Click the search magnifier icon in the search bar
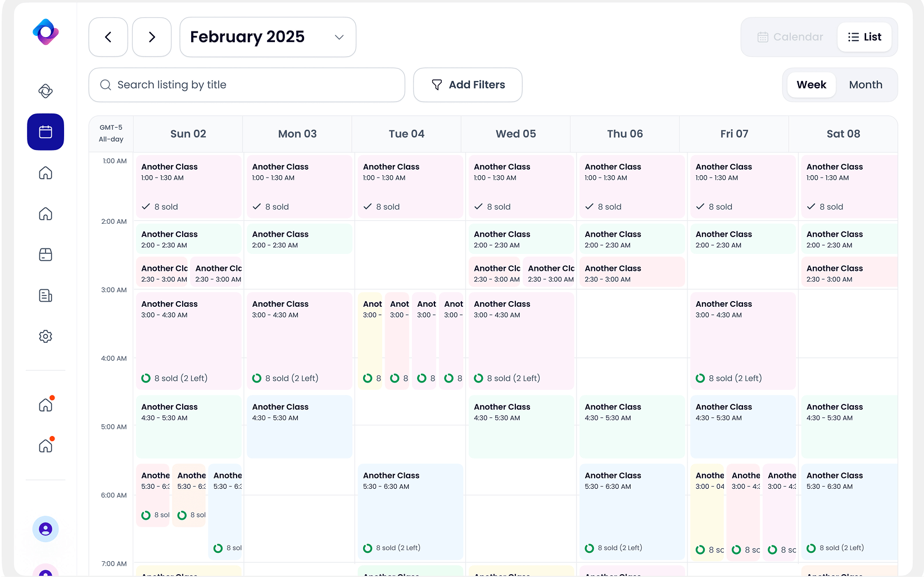This screenshot has width=924, height=577. pyautogui.click(x=106, y=85)
